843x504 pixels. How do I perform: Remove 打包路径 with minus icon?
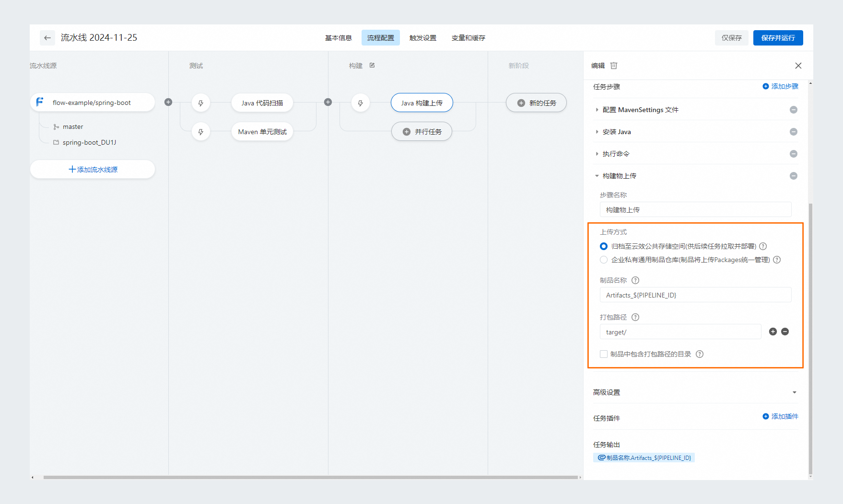tap(785, 332)
